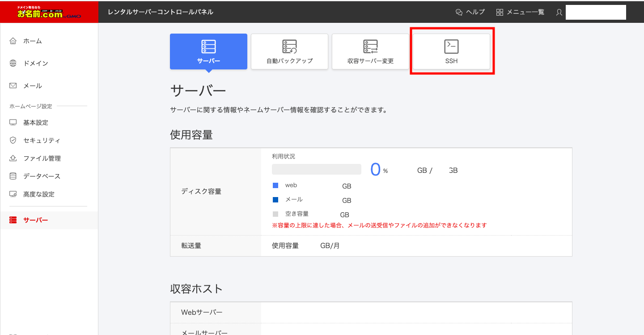Click the Database cylinder icon

[x=13, y=176]
